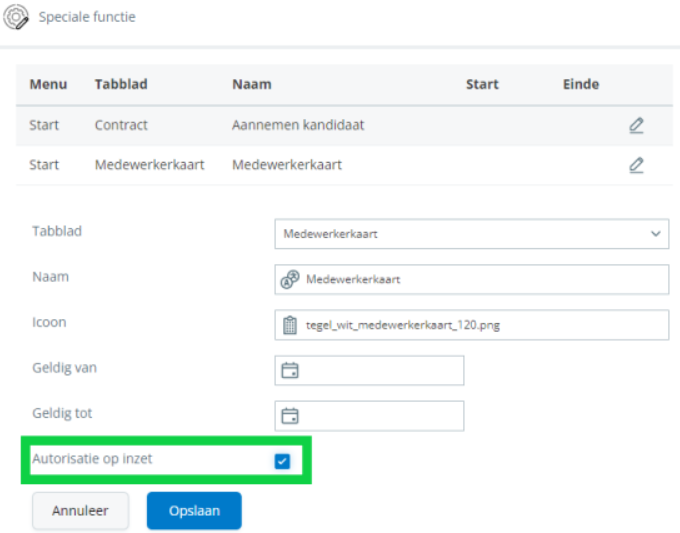Image resolution: width=680 pixels, height=533 pixels.
Task: Click the Tabblad dropdown chevron arrow
Action: pyautogui.click(x=656, y=234)
